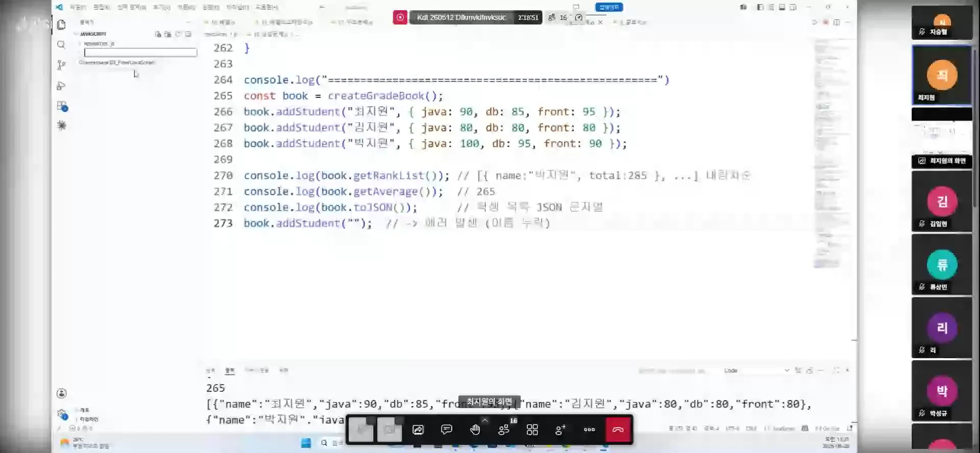The width and height of the screenshot is (980, 453).
Task: Open the VS Code Explorer view
Action: (x=61, y=24)
